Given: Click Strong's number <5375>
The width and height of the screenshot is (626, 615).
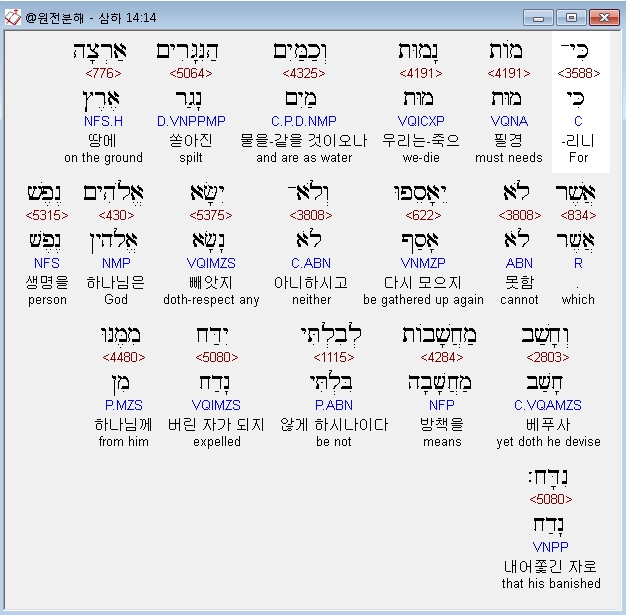Looking at the screenshot, I should coord(211,216).
